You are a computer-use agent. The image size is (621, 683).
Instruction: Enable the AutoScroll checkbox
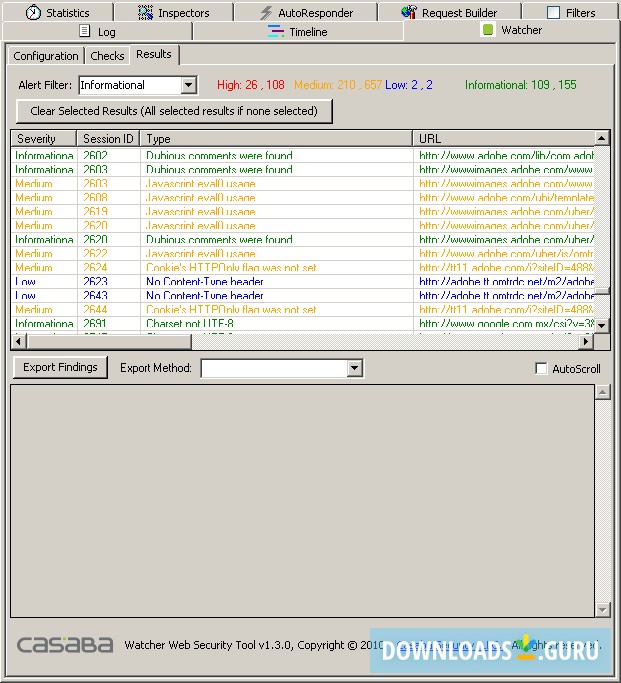coord(541,369)
